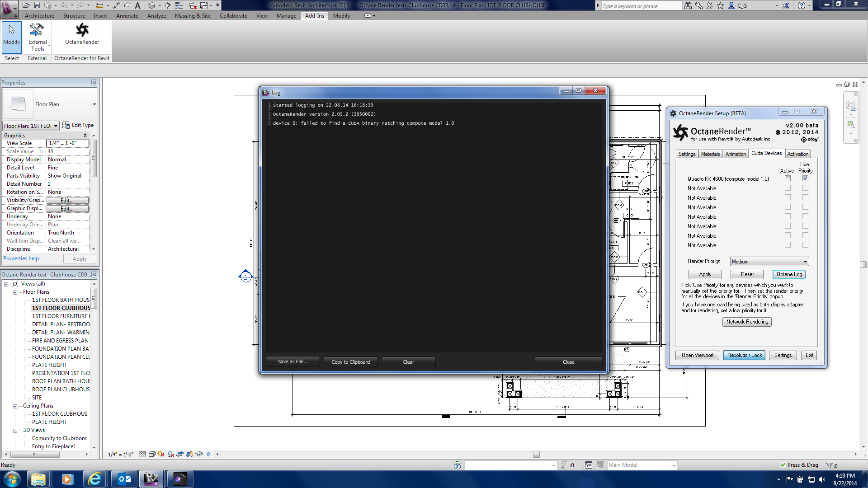This screenshot has width=868, height=488.
Task: Switch to the Materials tab
Action: pos(710,154)
